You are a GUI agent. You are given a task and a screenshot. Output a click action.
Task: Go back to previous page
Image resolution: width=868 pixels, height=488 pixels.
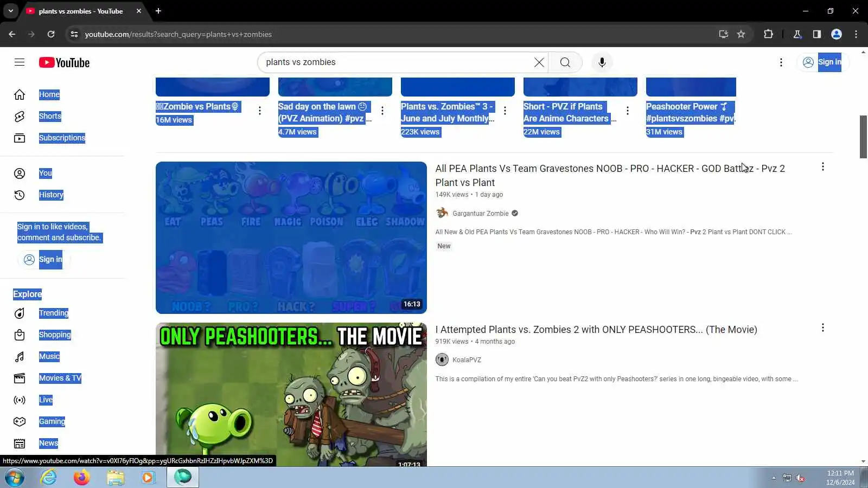[12, 34]
